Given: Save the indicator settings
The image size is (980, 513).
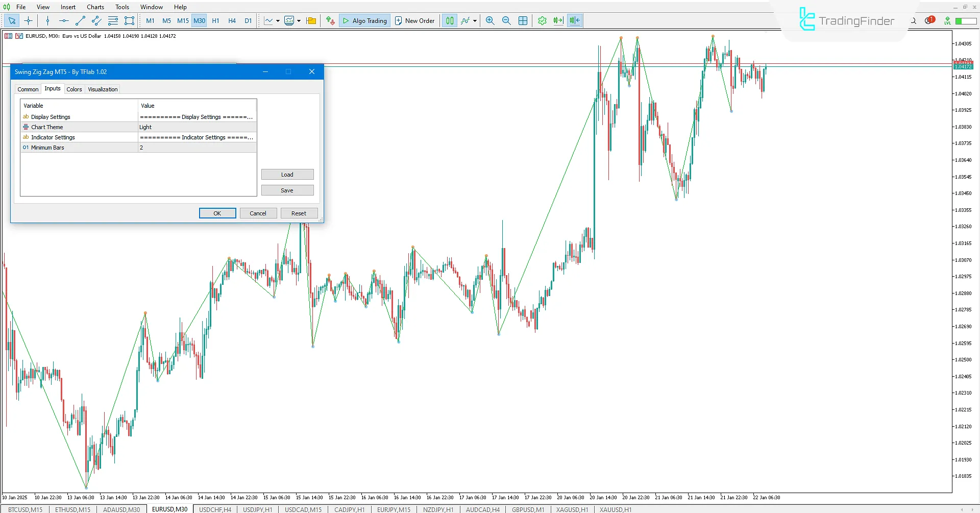Looking at the screenshot, I should coord(287,190).
